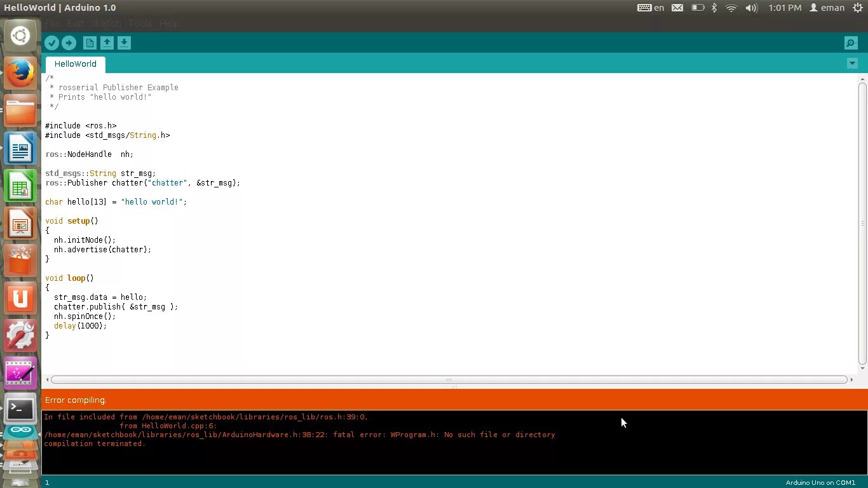Open the mail envelope indicator
The width and height of the screenshot is (868, 488).
coord(677,8)
